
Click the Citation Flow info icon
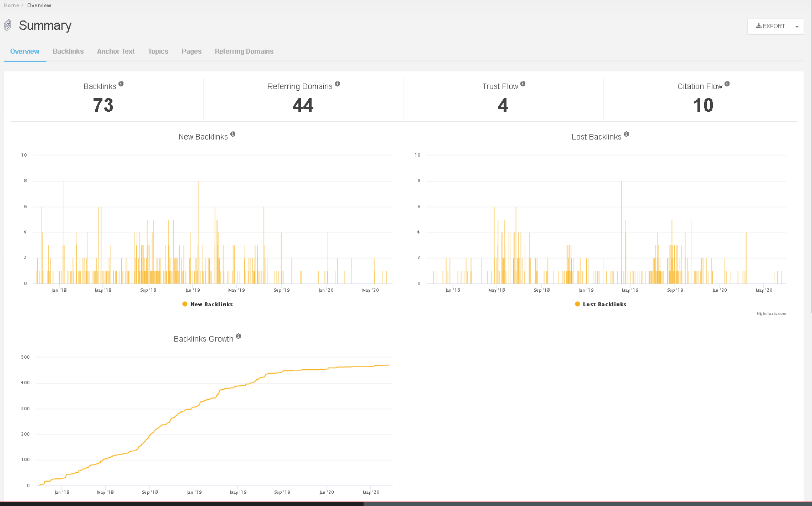[x=727, y=84]
